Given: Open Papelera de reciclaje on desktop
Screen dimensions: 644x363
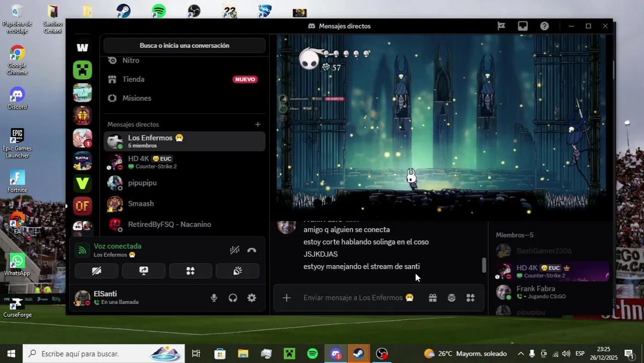Looking at the screenshot, I should pyautogui.click(x=17, y=19).
